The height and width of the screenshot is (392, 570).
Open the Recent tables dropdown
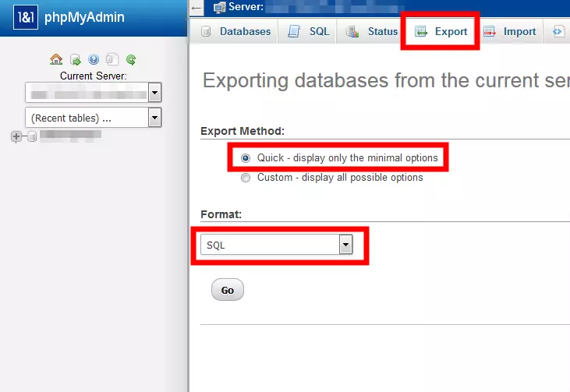tap(154, 118)
